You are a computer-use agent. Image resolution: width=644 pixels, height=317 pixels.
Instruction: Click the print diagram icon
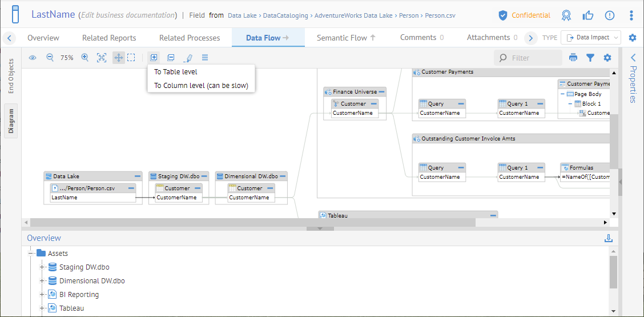coord(573,58)
